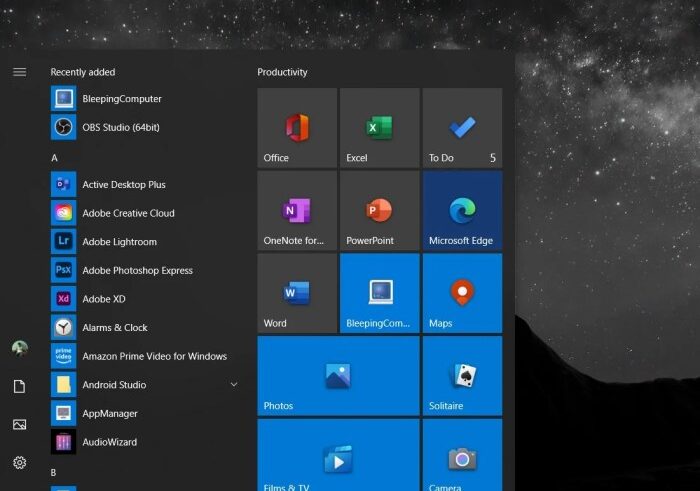Image resolution: width=700 pixels, height=491 pixels.
Task: Launch Adobe XD
Action: click(144, 299)
